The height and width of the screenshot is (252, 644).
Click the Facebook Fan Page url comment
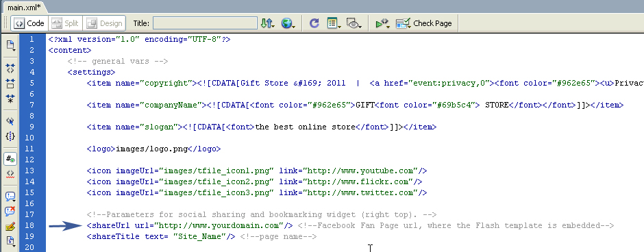[x=456, y=225]
